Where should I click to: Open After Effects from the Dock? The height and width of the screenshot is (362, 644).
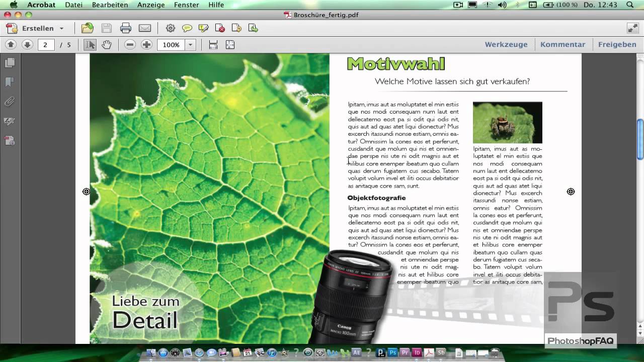(357, 353)
